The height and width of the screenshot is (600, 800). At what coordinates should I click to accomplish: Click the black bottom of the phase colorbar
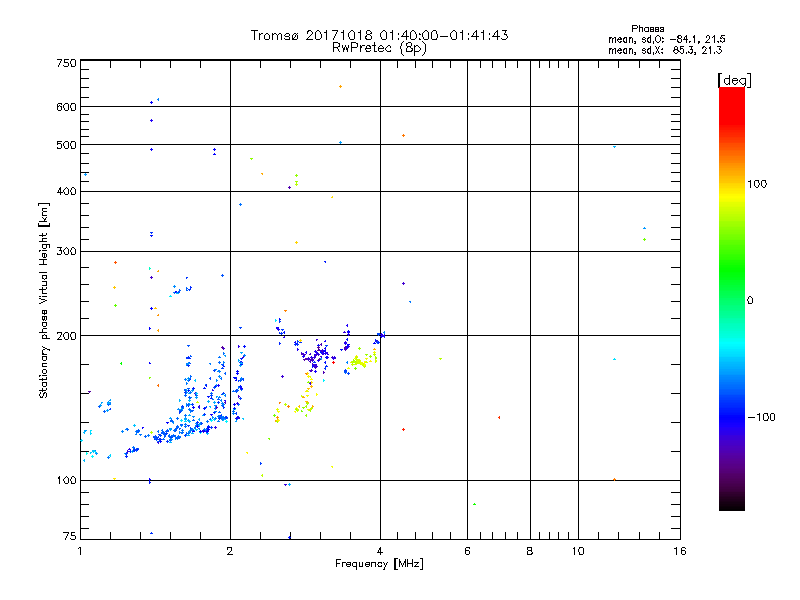click(732, 503)
